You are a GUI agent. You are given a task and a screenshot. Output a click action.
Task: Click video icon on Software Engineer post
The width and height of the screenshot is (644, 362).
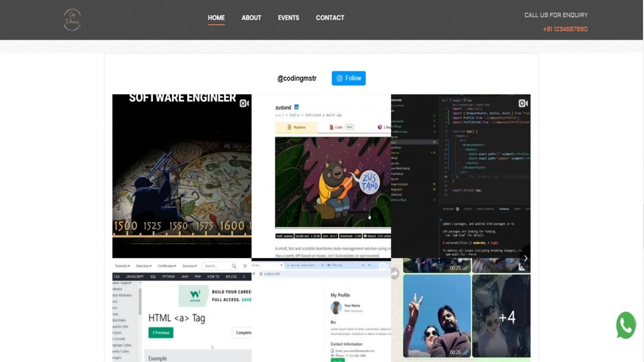[244, 103]
